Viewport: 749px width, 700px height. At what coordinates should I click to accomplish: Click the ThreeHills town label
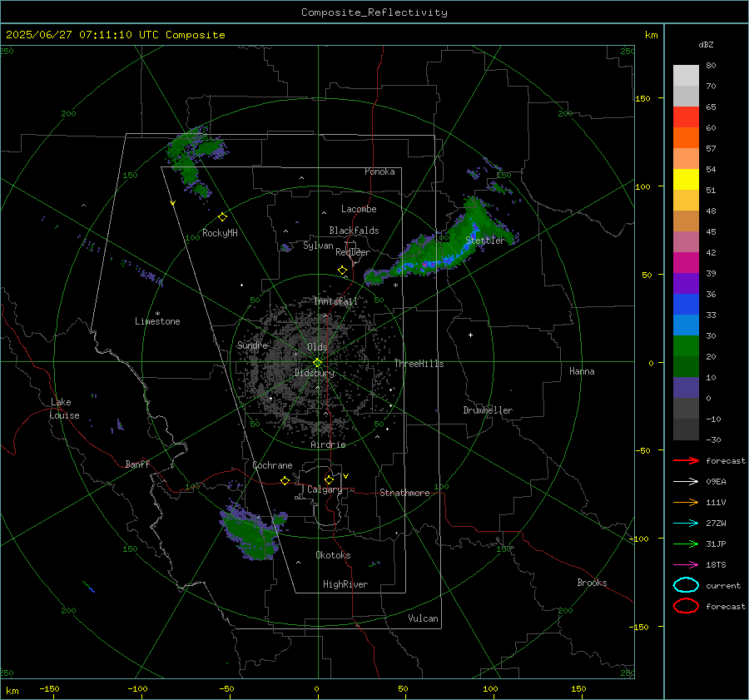[419, 364]
